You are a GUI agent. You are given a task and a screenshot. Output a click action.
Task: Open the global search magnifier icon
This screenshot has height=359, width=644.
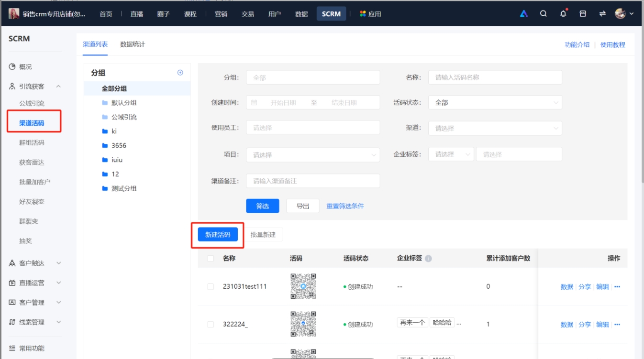543,14
